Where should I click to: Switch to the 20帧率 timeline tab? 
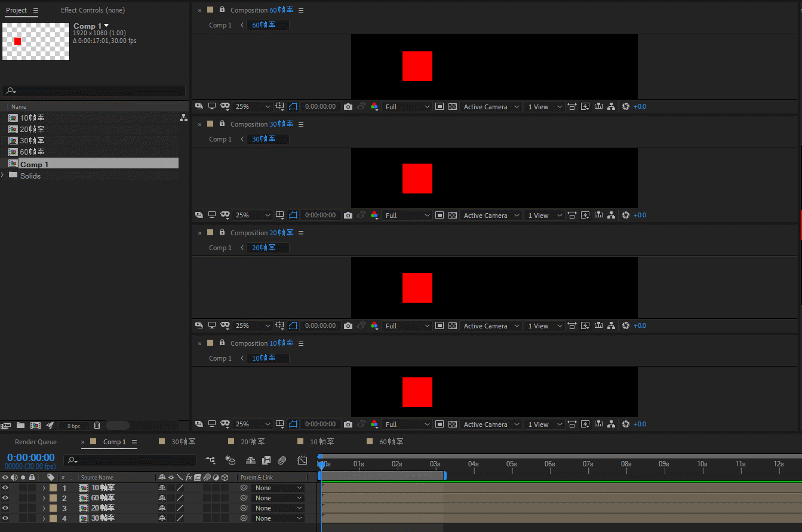252,442
